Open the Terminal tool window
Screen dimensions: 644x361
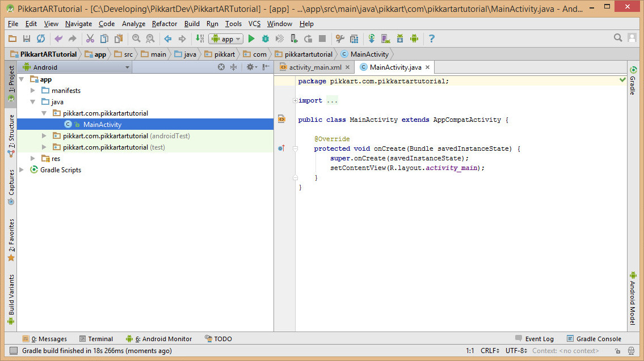pos(96,339)
